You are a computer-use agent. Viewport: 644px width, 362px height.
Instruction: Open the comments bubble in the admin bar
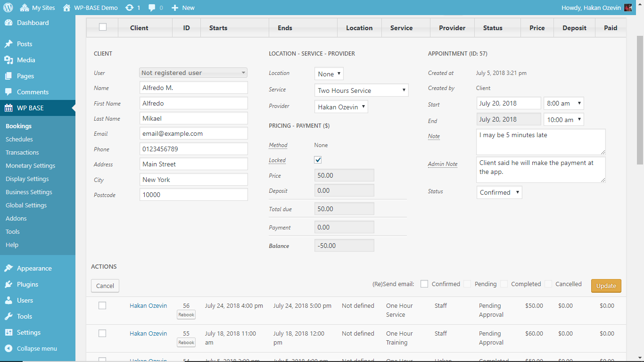(151, 7)
